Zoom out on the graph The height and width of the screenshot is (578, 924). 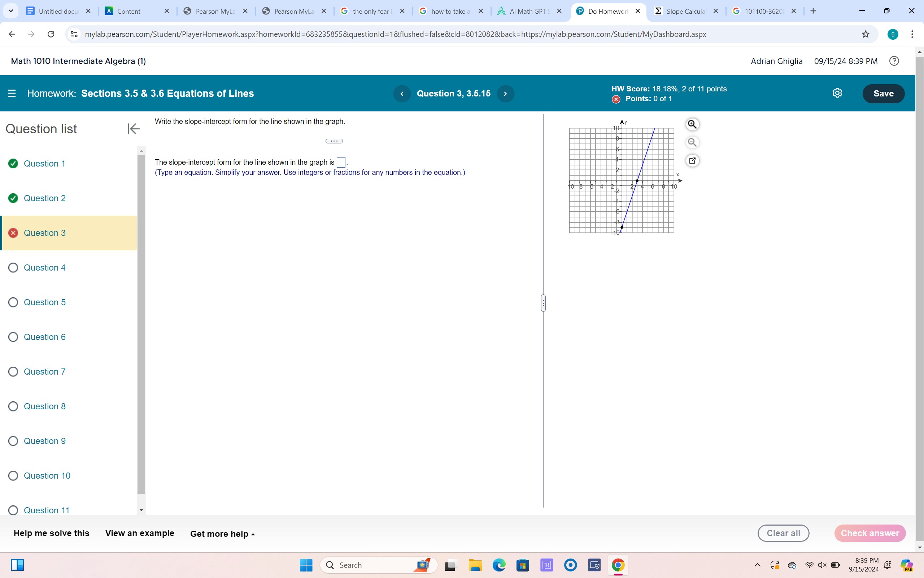coord(692,142)
